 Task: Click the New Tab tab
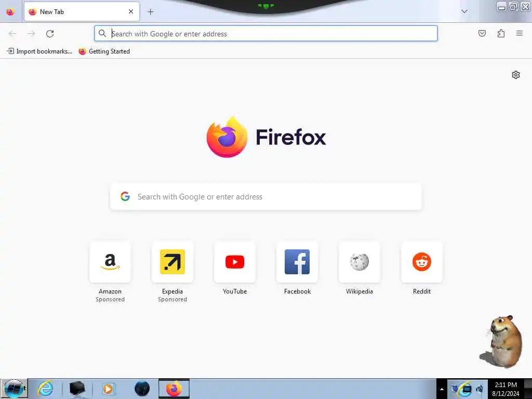[82, 11]
